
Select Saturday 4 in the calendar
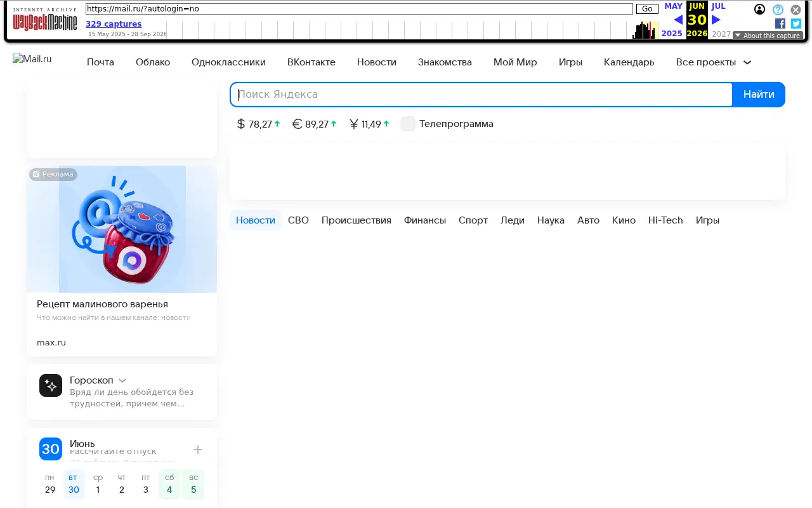pos(169,484)
